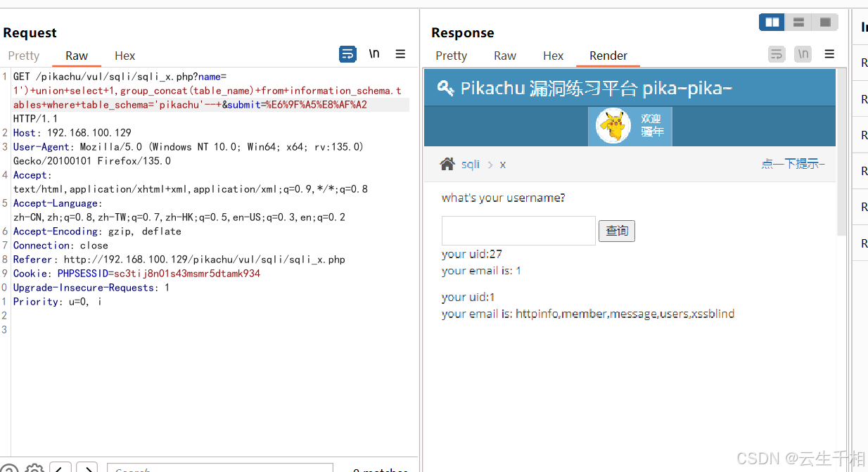Click the key icon in Pikachu header
The image size is (868, 472).
pos(445,88)
